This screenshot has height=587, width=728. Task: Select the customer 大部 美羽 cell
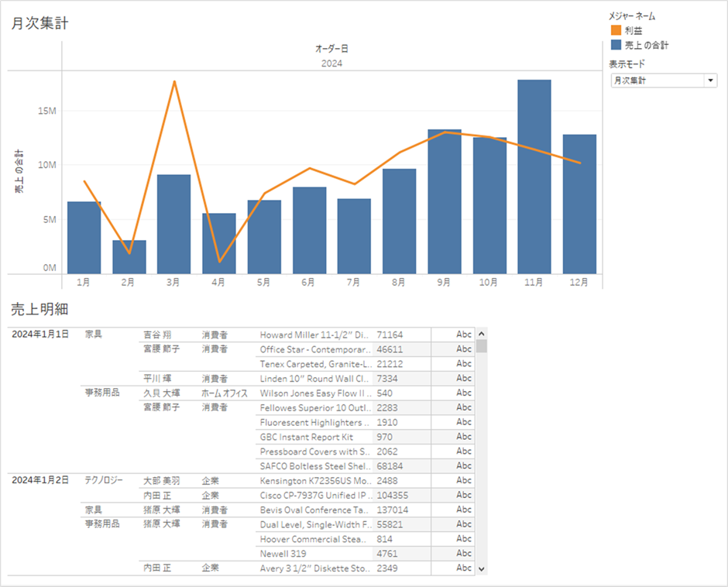(x=162, y=481)
